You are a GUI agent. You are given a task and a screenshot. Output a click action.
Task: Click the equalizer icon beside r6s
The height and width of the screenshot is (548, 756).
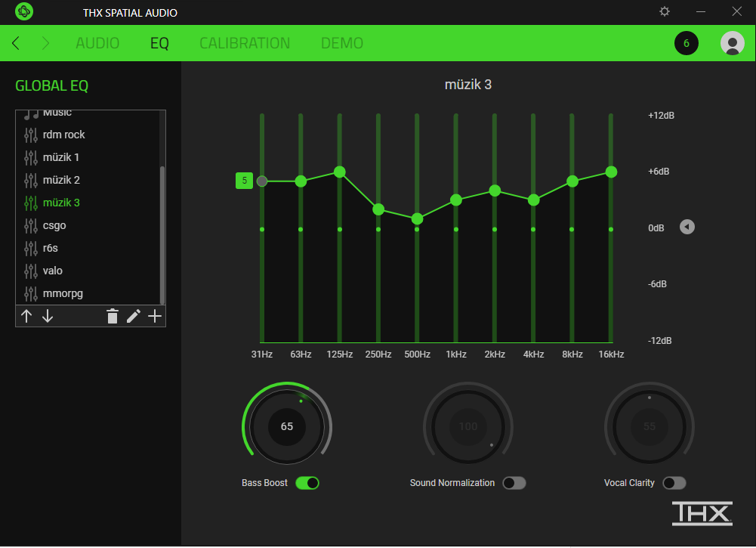pos(31,249)
